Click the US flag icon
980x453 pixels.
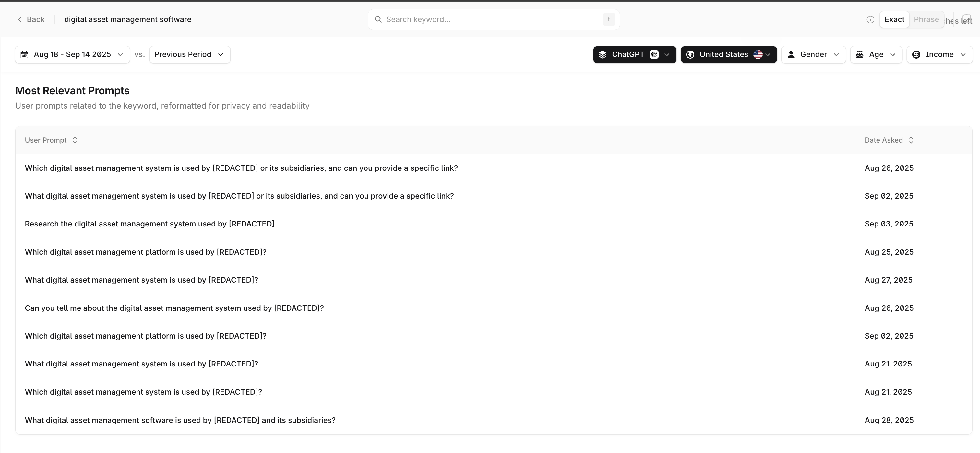[x=758, y=54]
